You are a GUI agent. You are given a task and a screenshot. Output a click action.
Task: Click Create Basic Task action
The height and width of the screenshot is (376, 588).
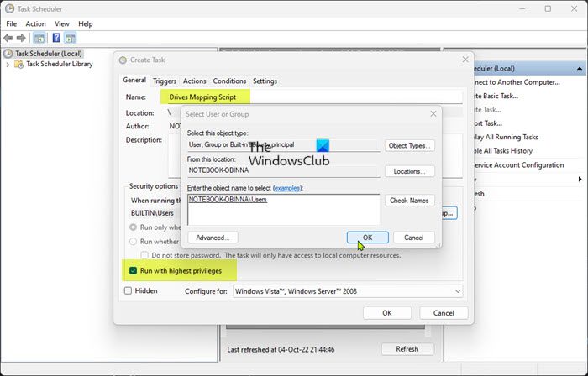tap(496, 97)
